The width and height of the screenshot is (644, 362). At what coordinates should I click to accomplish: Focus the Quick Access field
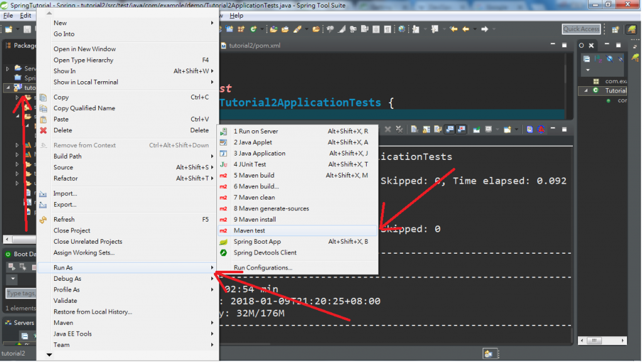[581, 29]
